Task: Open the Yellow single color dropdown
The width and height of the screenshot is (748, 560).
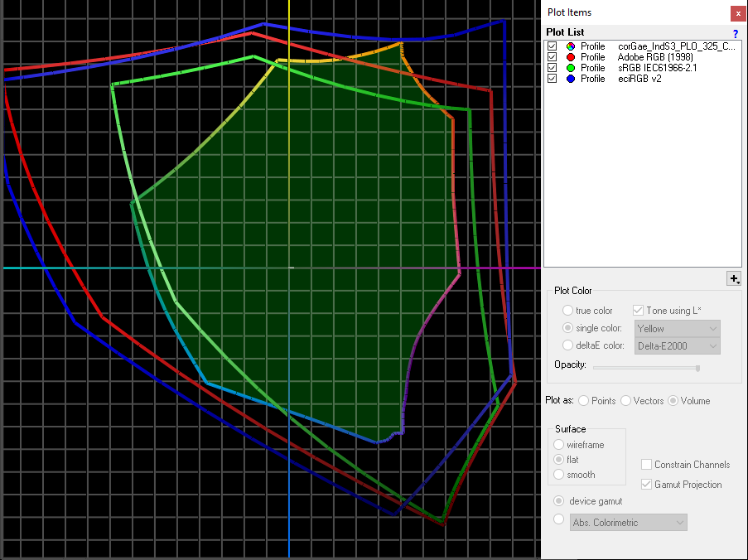Action: point(678,329)
